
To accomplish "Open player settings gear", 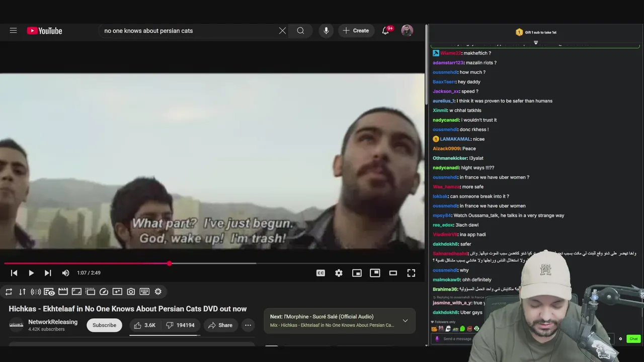I will [339, 273].
